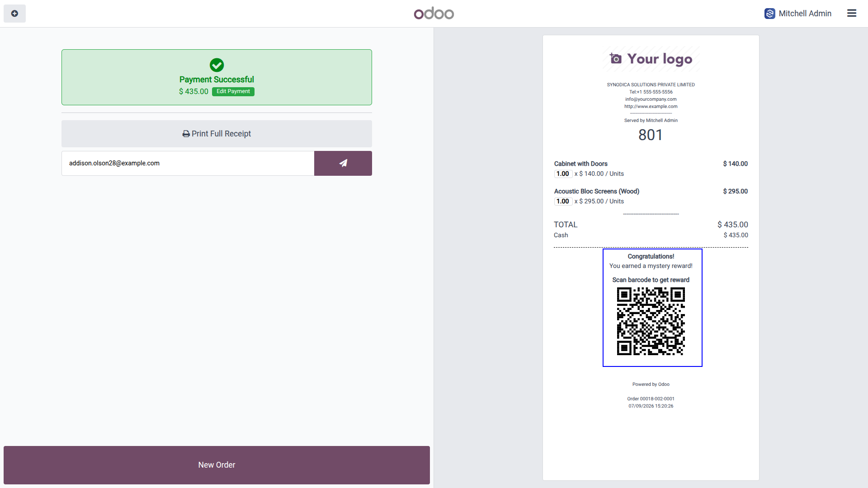This screenshot has width=868, height=488.
Task: Click Print Full Receipt button
Action: point(217,134)
